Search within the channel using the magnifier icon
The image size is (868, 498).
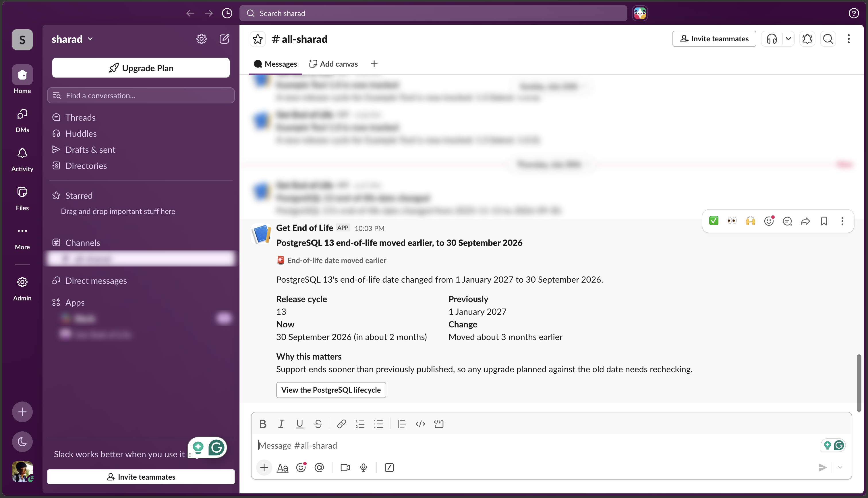click(828, 39)
